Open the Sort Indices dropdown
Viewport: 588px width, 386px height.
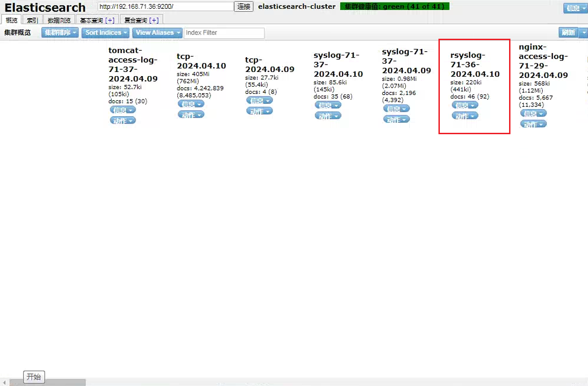pos(106,33)
